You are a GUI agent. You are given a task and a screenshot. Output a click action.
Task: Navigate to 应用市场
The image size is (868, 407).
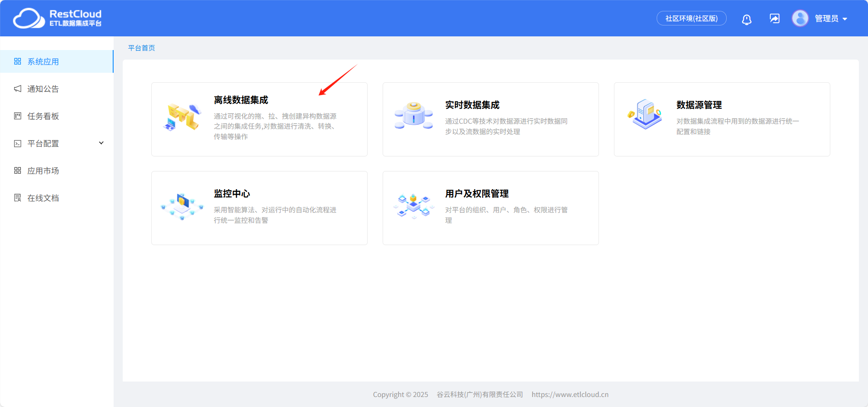coord(57,171)
